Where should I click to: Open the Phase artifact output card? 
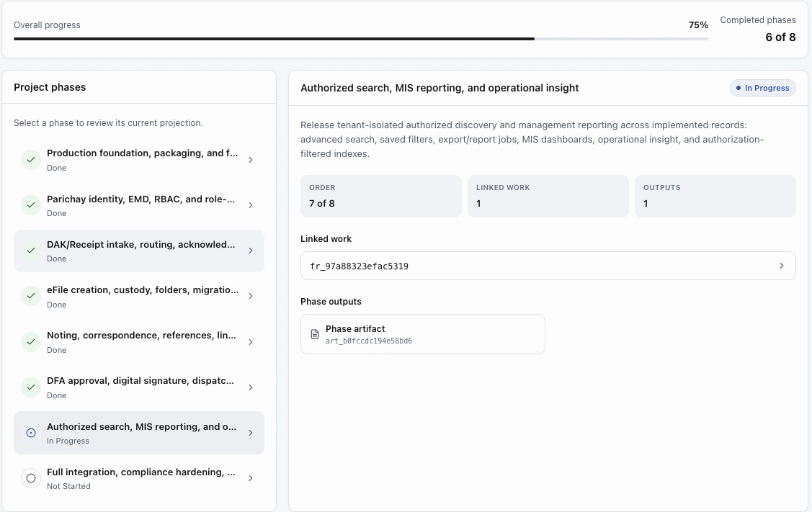coord(422,334)
